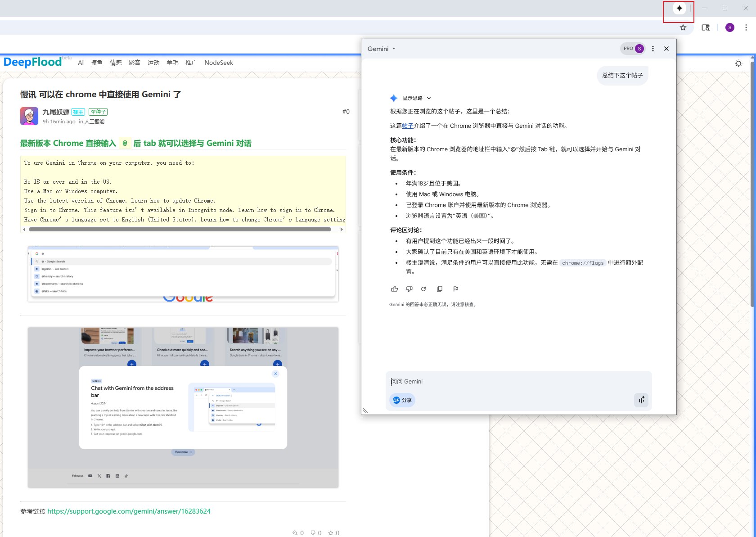Open the side panel search icon in toolbar
The image size is (756, 537).
706,27
